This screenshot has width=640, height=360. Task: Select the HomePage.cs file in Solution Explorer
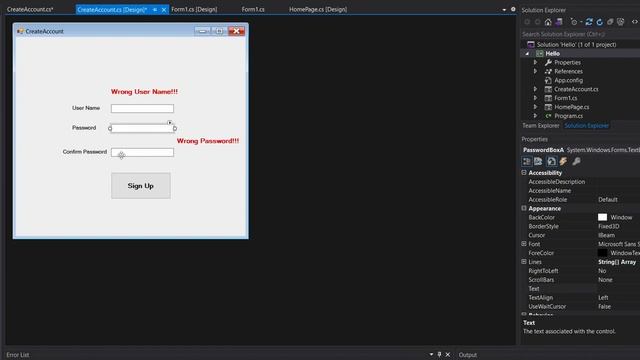[571, 107]
